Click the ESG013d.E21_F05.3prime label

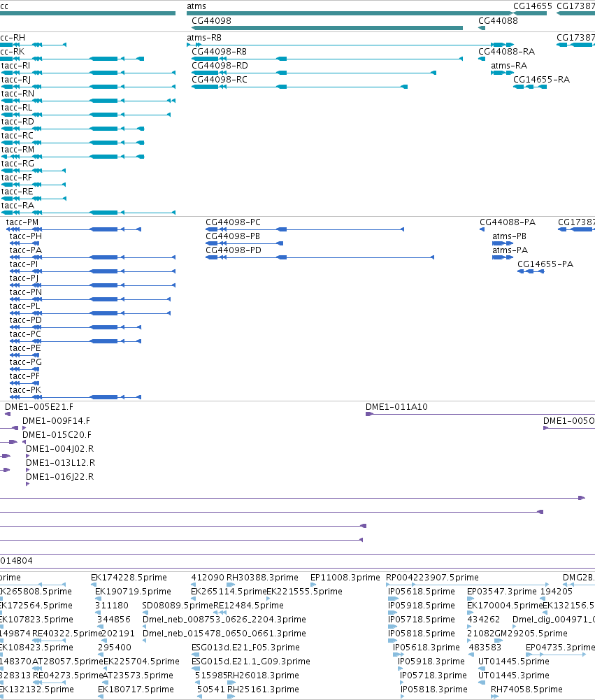click(x=246, y=648)
